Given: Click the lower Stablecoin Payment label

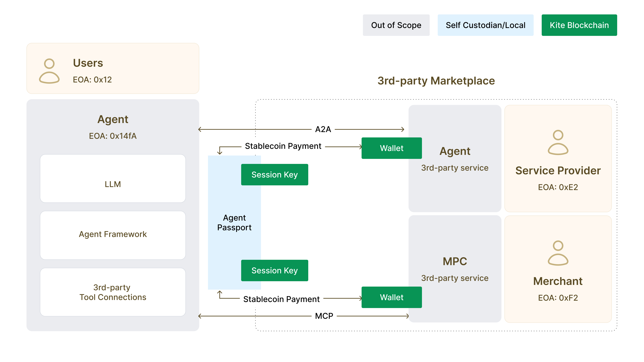Looking at the screenshot, I should click(281, 299).
